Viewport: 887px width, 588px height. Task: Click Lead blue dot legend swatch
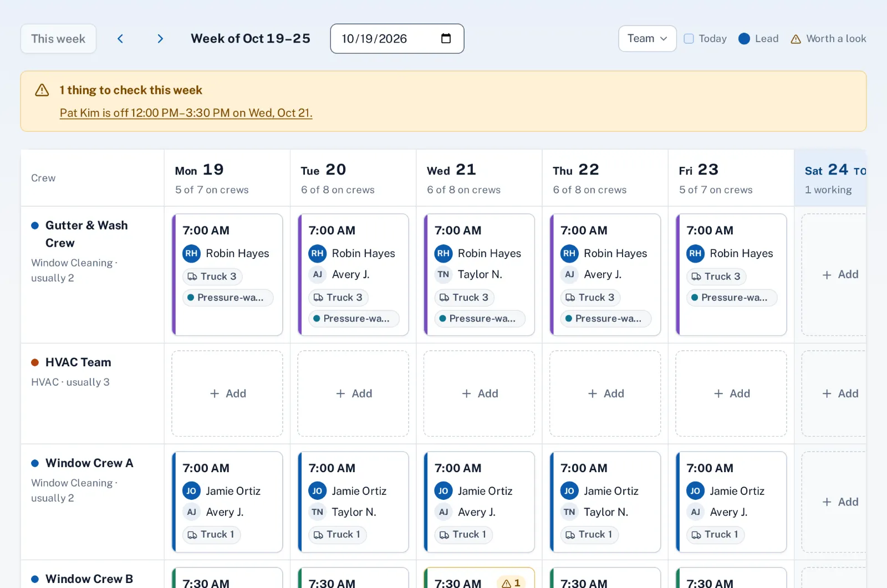[744, 39]
